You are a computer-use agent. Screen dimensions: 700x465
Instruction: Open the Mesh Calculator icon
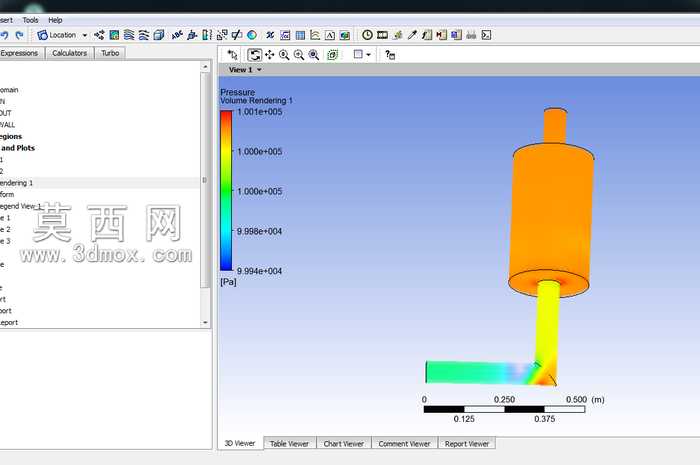pos(456,35)
